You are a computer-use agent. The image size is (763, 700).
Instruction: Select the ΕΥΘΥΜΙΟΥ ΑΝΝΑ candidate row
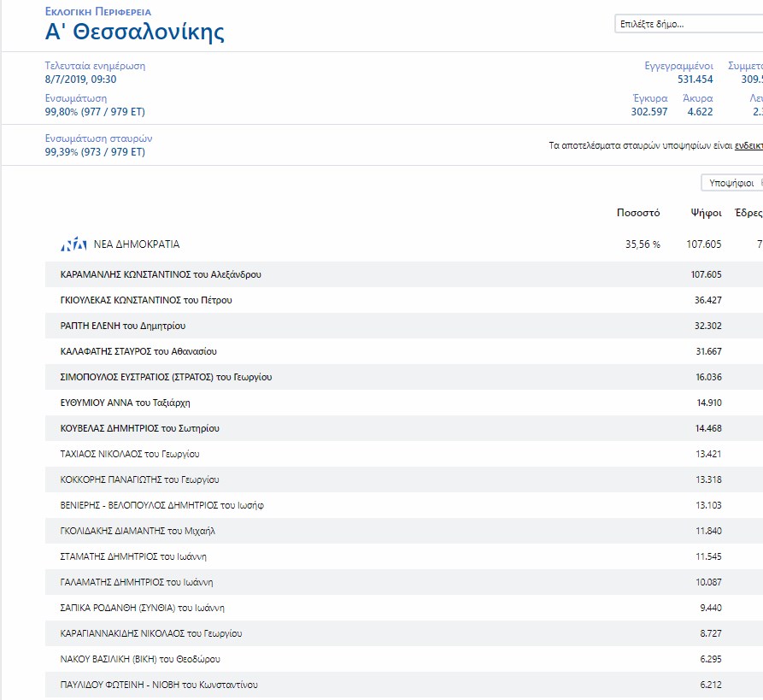pos(127,403)
